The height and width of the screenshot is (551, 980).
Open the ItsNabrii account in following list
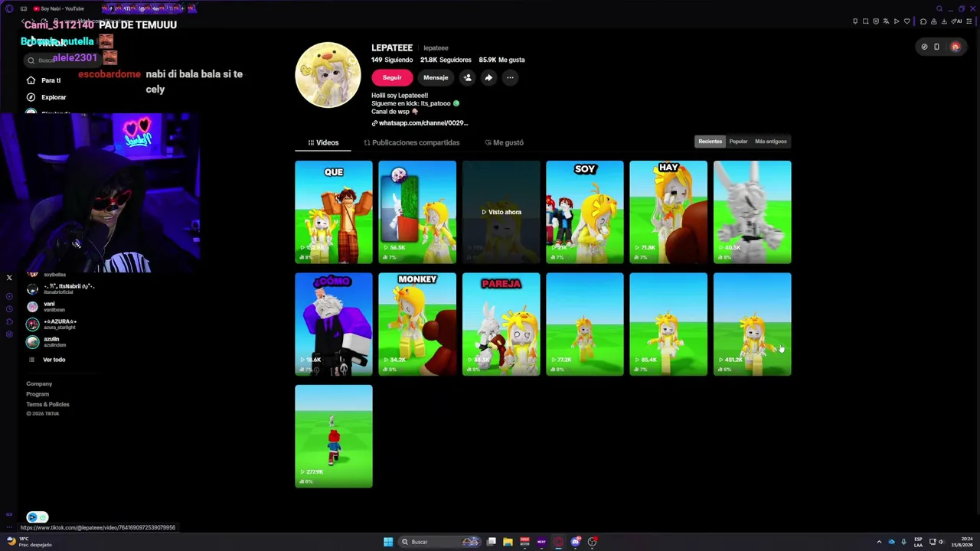tap(60, 289)
